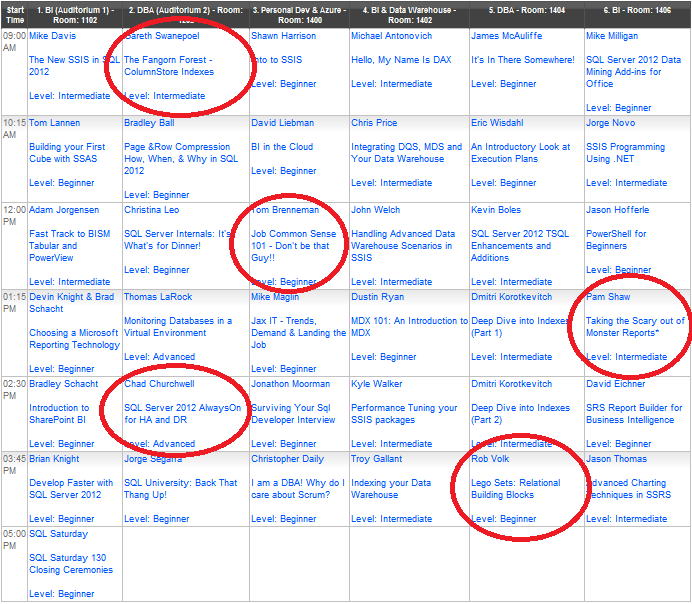Click speaker Thomas LaRock
Screen dimensions: 692x604
click(158, 296)
